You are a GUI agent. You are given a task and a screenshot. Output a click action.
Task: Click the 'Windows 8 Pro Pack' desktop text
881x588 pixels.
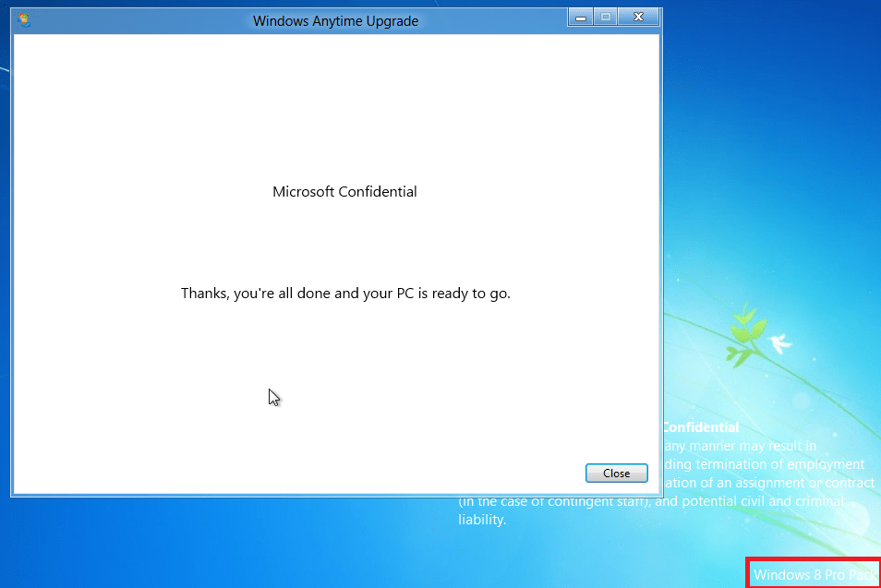point(815,574)
